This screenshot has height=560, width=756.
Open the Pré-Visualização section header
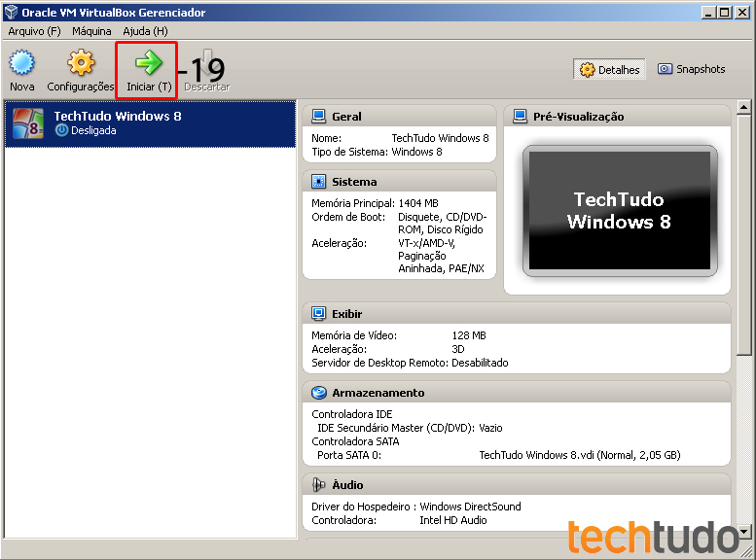click(578, 117)
